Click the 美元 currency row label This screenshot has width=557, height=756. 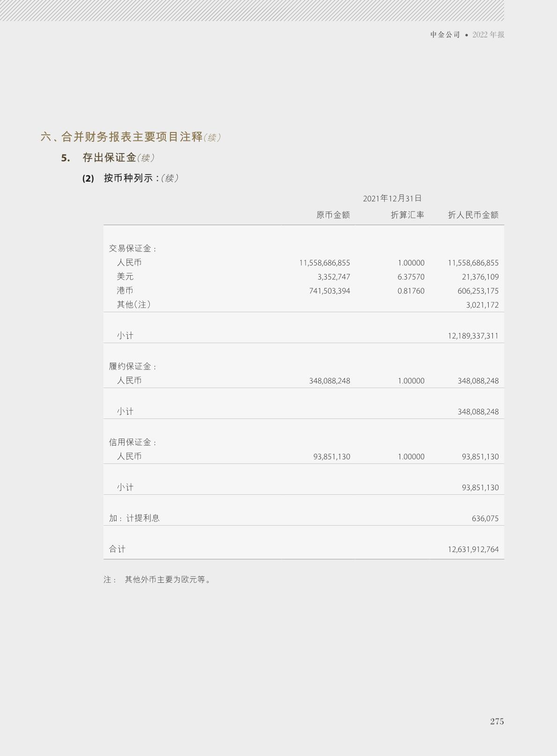[125, 277]
